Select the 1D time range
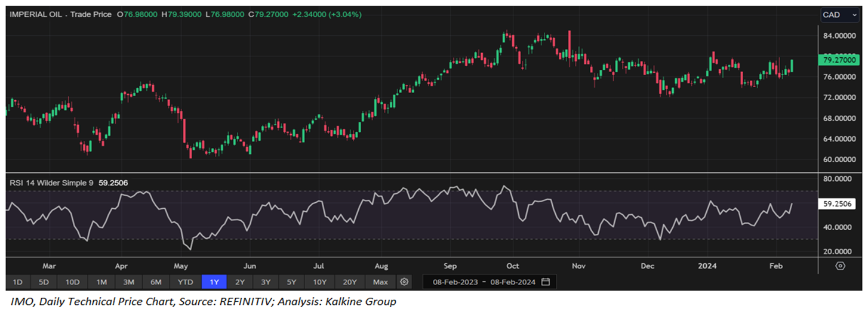868x309 pixels. click(18, 282)
